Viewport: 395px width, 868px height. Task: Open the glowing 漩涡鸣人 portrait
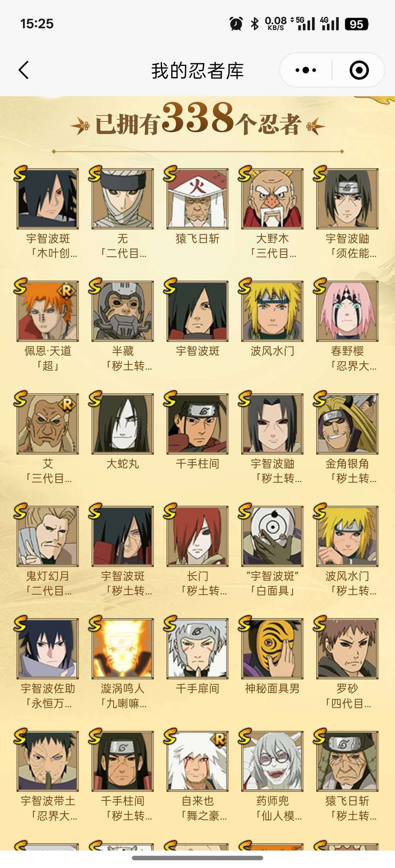(x=123, y=649)
